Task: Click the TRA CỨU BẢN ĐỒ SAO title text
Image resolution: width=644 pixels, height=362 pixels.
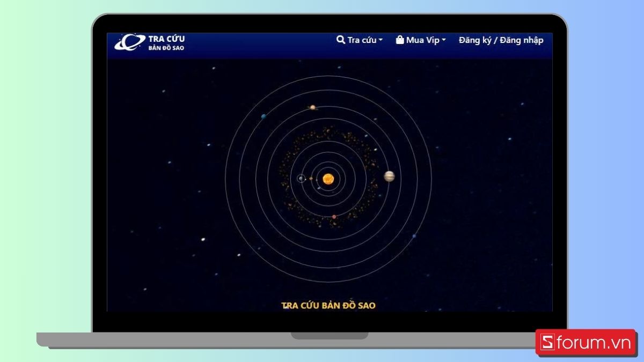Action: pyautogui.click(x=328, y=305)
